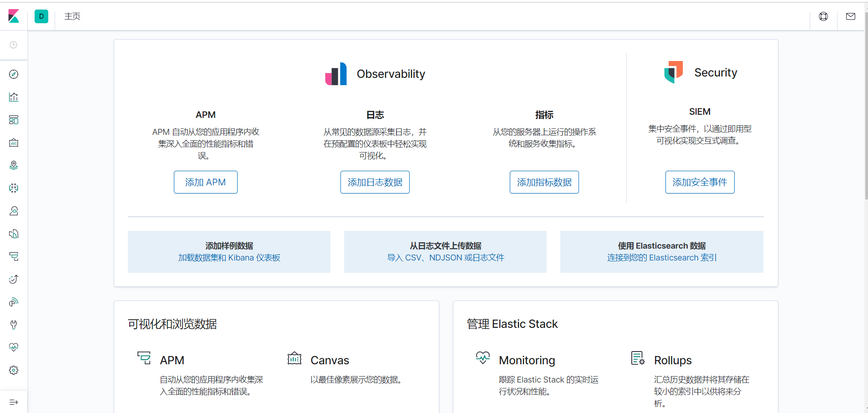Click the Rollups icon in 管理 Elastic Stack
868x413 pixels.
click(x=638, y=358)
